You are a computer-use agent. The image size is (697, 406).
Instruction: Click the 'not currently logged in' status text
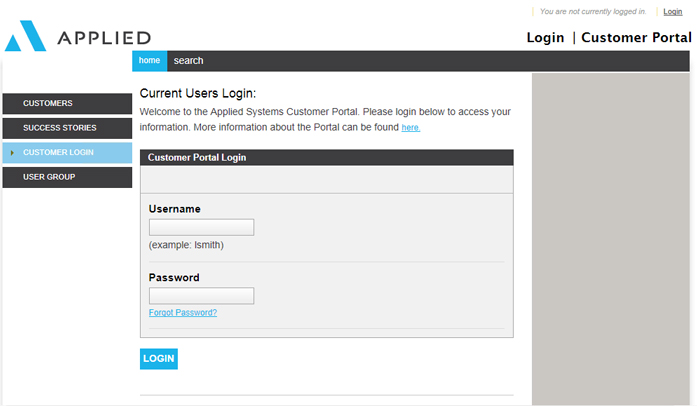(593, 12)
